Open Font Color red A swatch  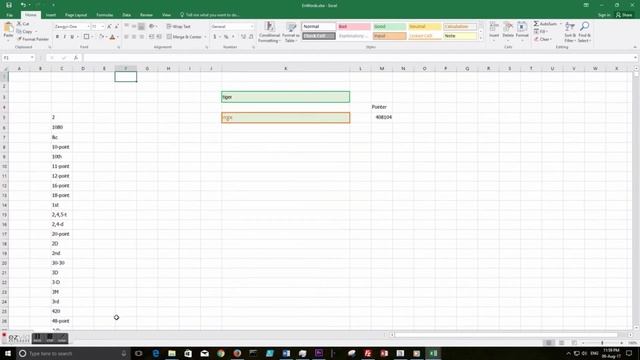tap(112, 37)
